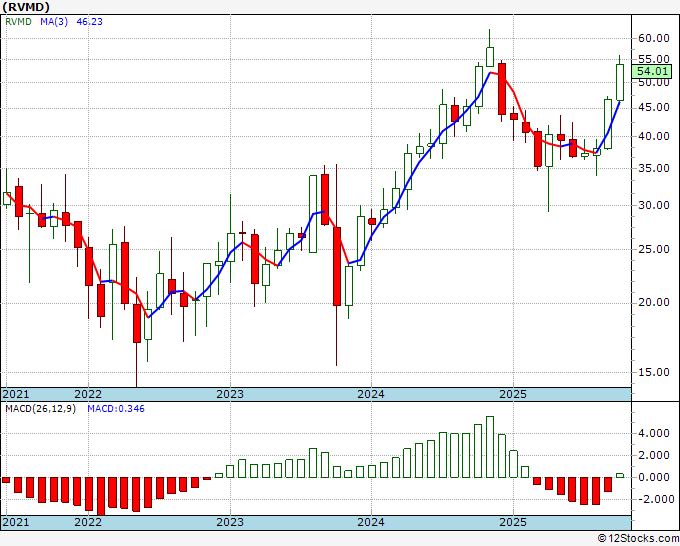Click the 15.00 price axis label

[x=654, y=372]
